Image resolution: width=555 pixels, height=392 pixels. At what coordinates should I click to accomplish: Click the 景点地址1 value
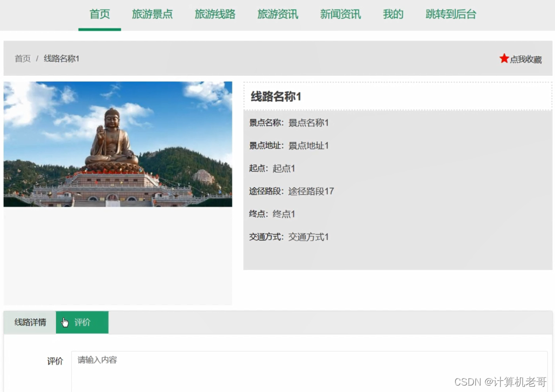point(308,146)
